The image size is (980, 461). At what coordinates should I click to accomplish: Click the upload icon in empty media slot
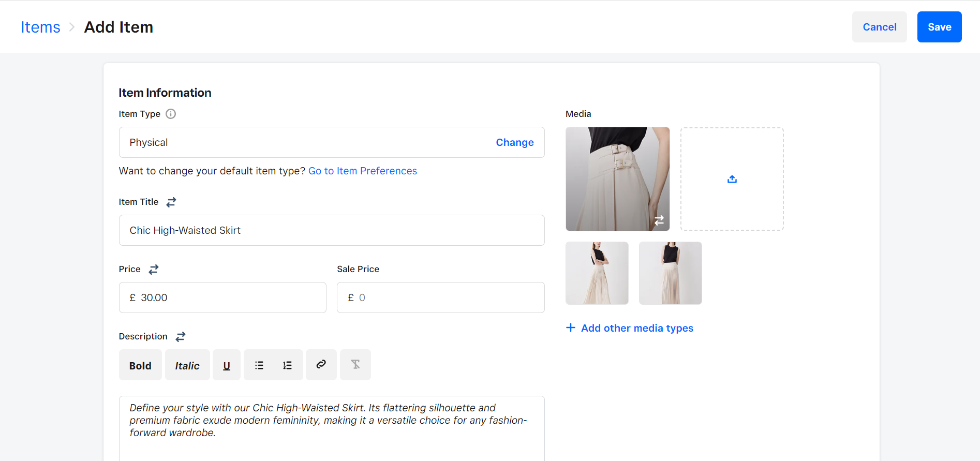click(x=732, y=179)
